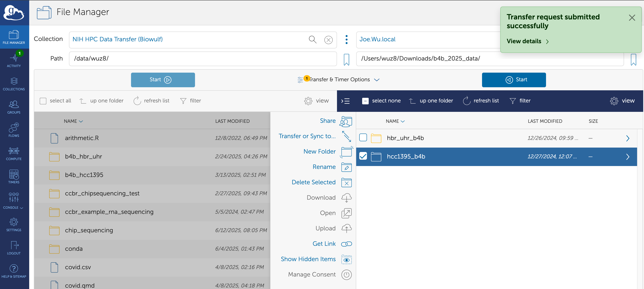Clear the Biowulf collection with X icon
Image resolution: width=644 pixels, height=289 pixels.
[328, 40]
